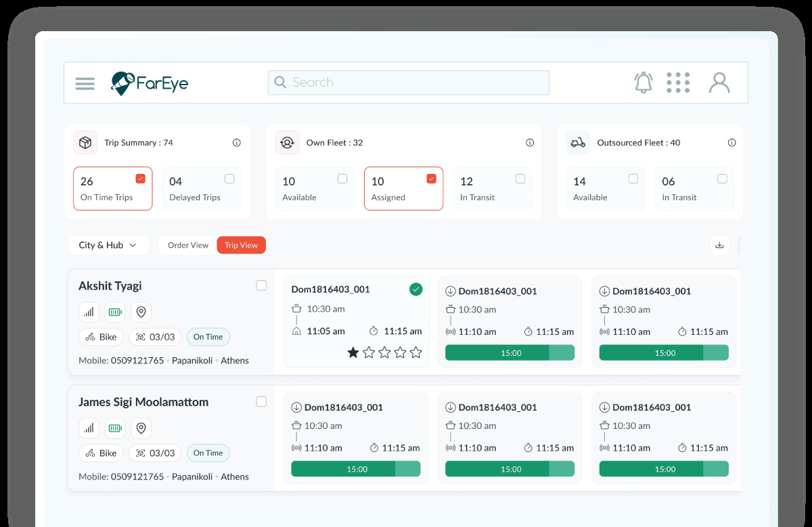The width and height of the screenshot is (812, 527).
Task: Open the apps grid menu
Action: pos(678,82)
